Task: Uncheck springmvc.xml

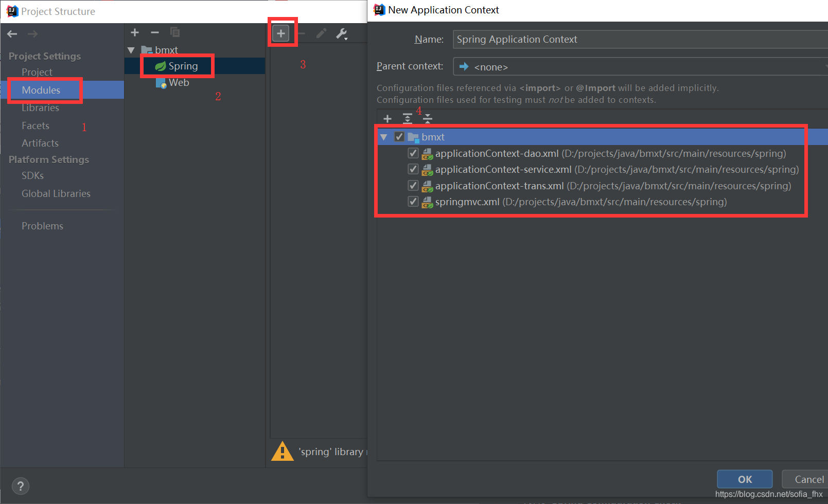Action: click(413, 202)
